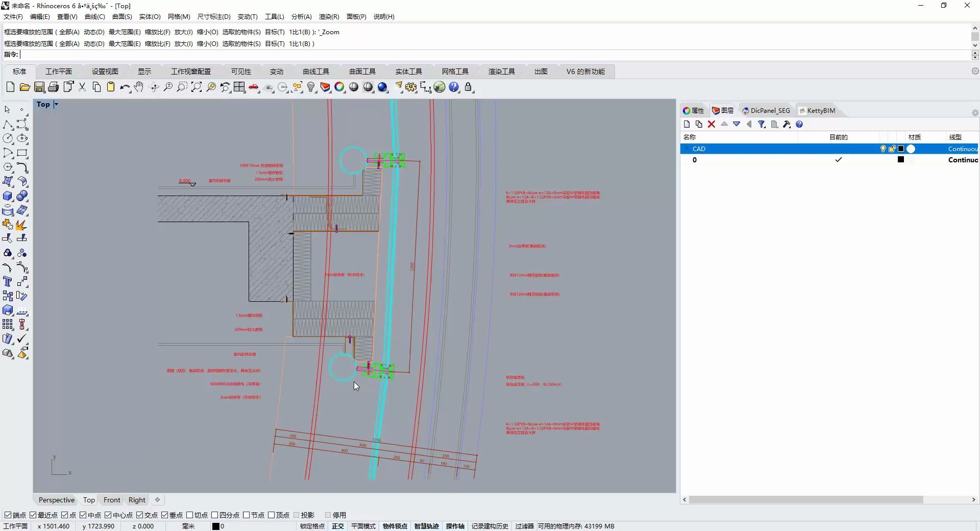Disable the 端点 osnap checkbox
980x531 pixels.
[x=8, y=515]
